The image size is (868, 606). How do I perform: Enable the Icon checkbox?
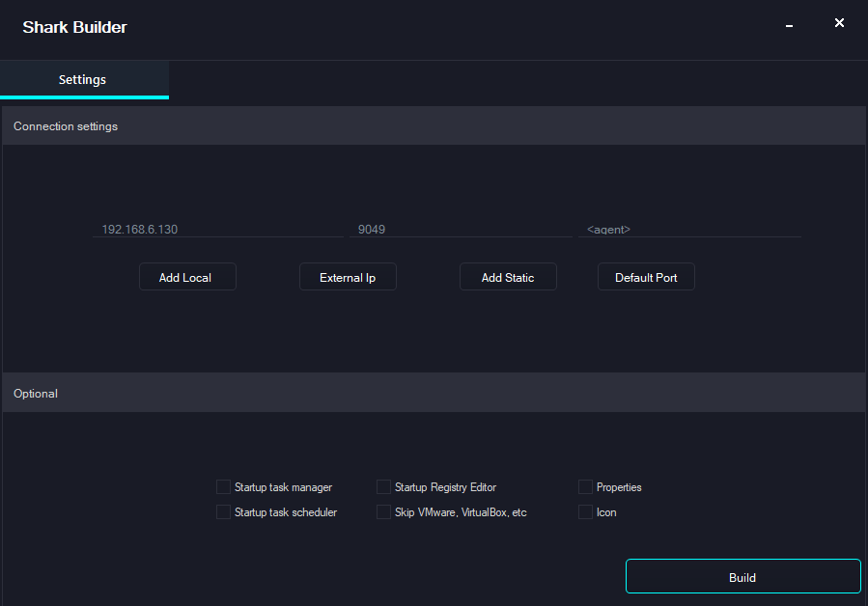coord(585,511)
